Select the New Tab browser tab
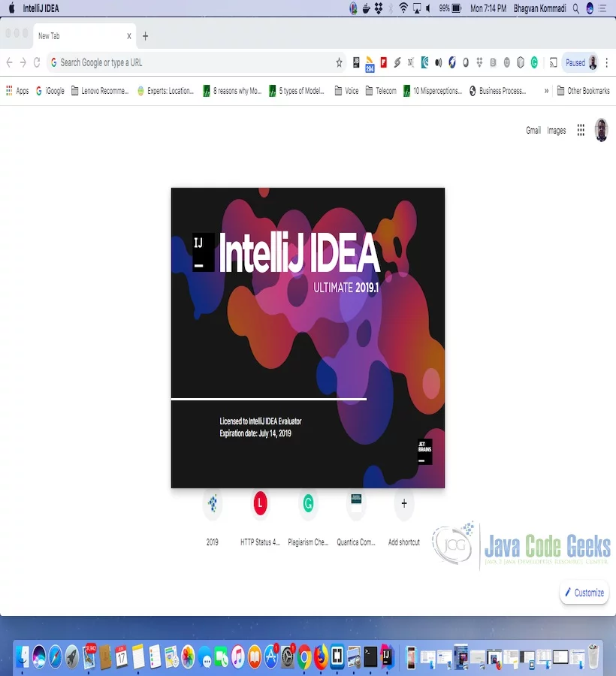The height and width of the screenshot is (676, 616). [84, 36]
